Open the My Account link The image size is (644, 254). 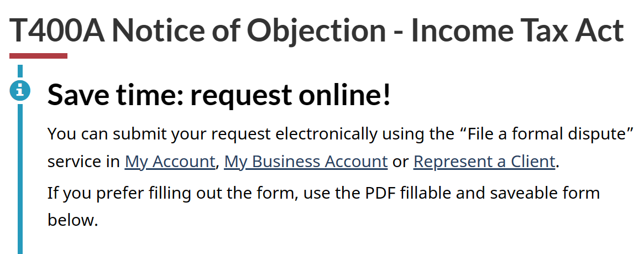pos(170,162)
